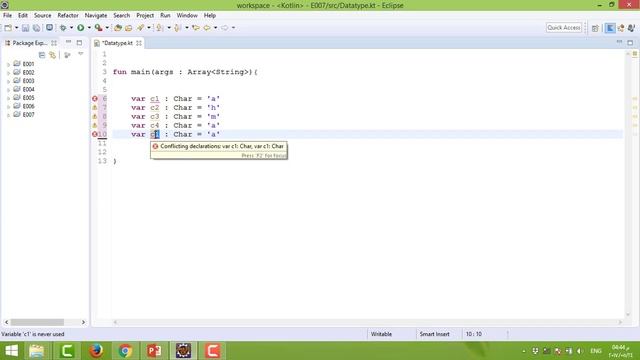Image resolution: width=640 pixels, height=360 pixels.
Task: Open Chrome from the taskbar
Action: pyautogui.click(x=125, y=351)
